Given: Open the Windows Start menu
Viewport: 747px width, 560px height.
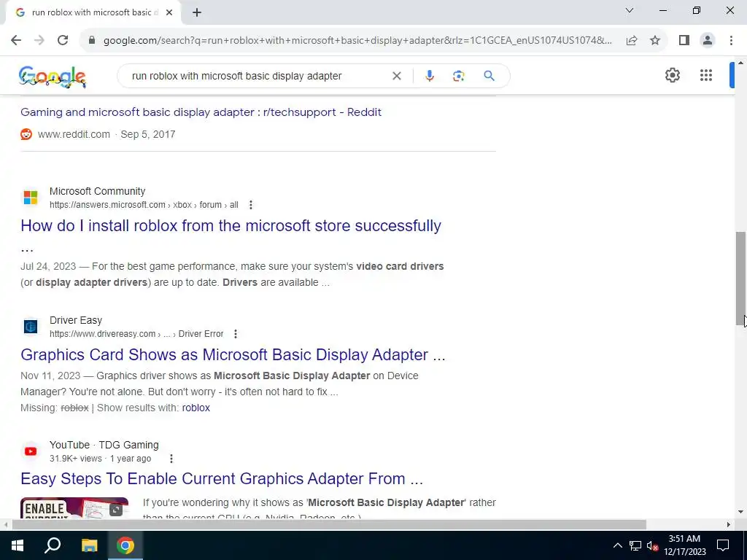Looking at the screenshot, I should coord(18,545).
